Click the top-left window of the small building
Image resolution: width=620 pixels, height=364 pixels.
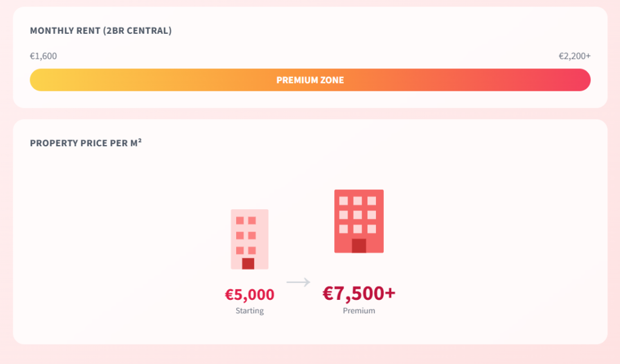pyautogui.click(x=240, y=221)
